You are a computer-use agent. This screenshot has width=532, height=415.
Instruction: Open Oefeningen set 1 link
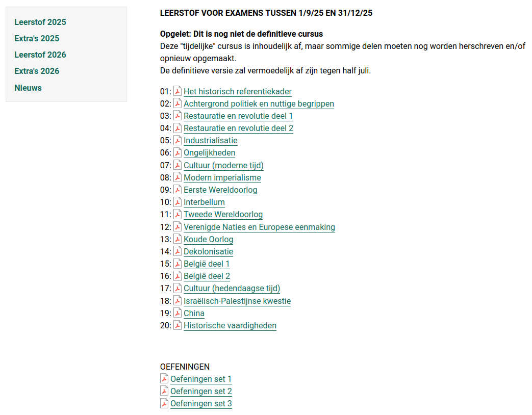click(201, 379)
